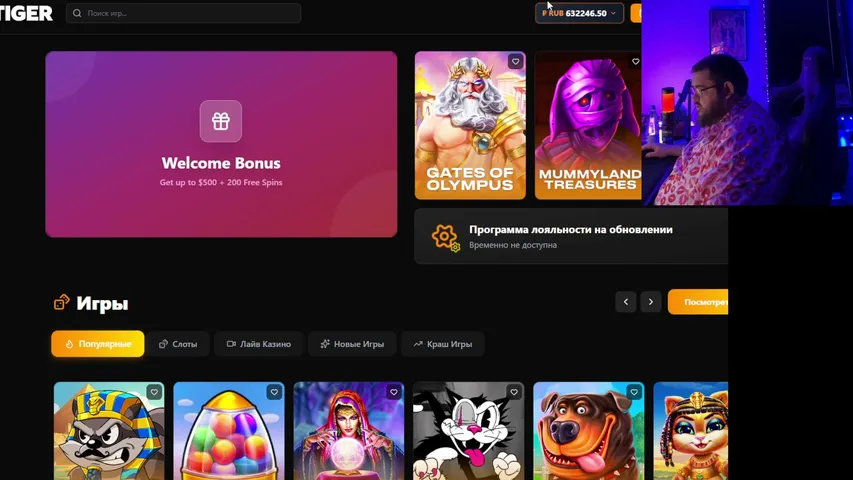853x480 pixels.
Task: Go to the previous games page arrow
Action: tap(626, 301)
